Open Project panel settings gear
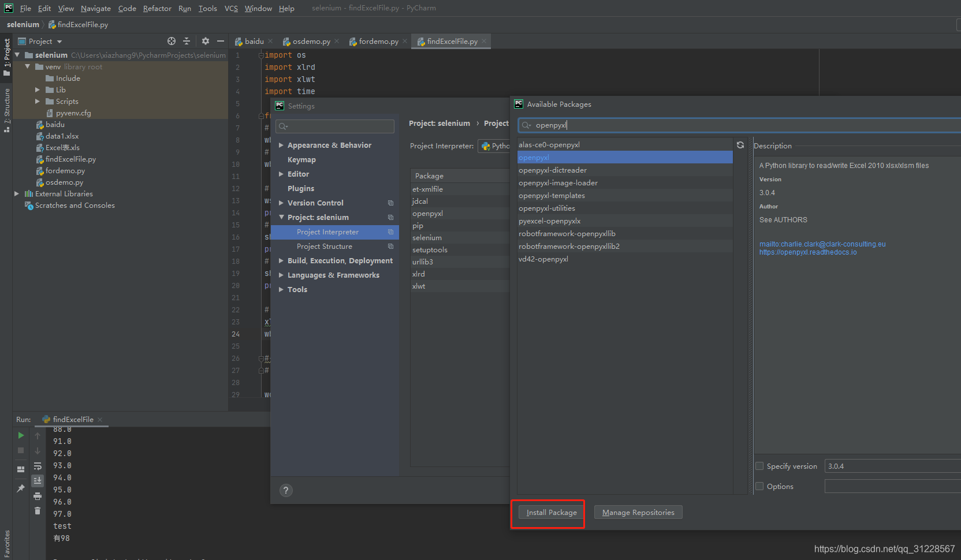The width and height of the screenshot is (961, 560). pos(206,41)
